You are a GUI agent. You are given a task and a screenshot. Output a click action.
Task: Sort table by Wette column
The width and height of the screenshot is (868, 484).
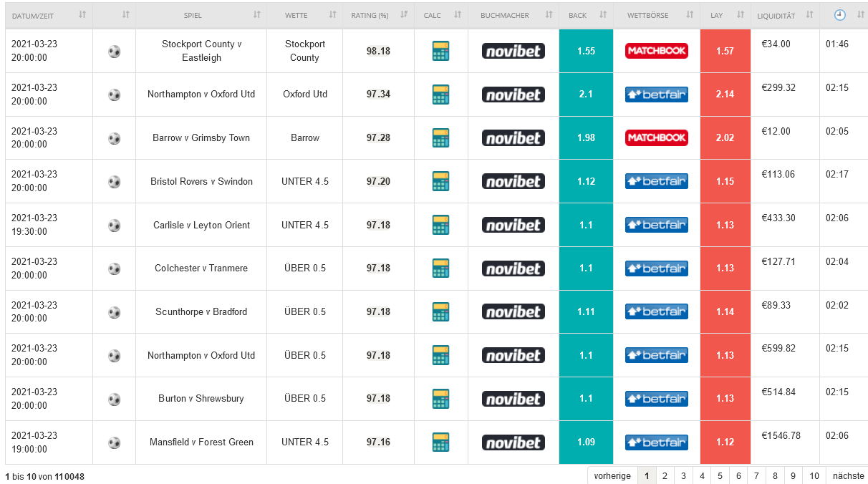pos(304,15)
